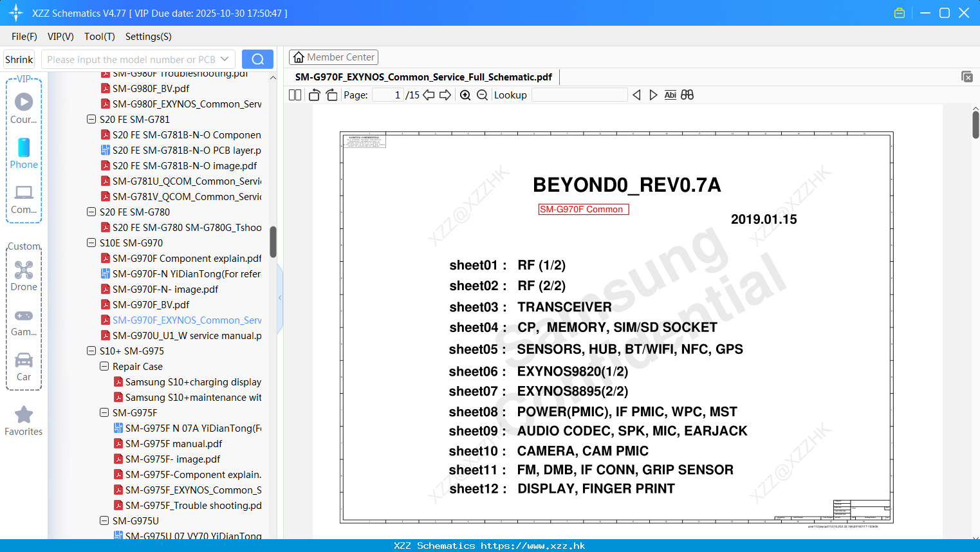Open SM-G970F-N- image.pdf
The image size is (980, 552).
160,289
